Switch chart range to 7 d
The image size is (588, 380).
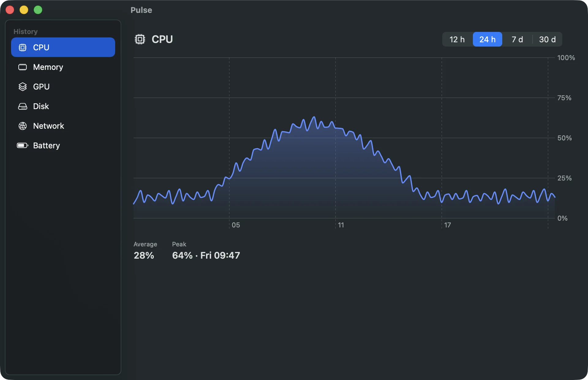517,39
